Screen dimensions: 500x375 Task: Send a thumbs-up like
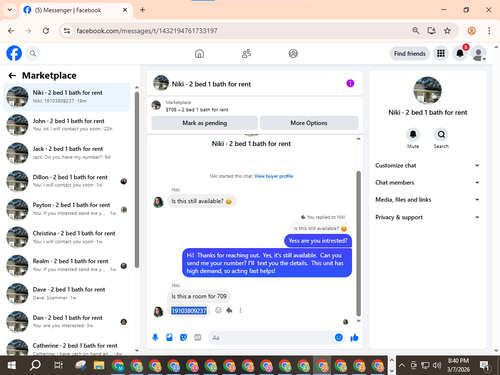coord(354,338)
